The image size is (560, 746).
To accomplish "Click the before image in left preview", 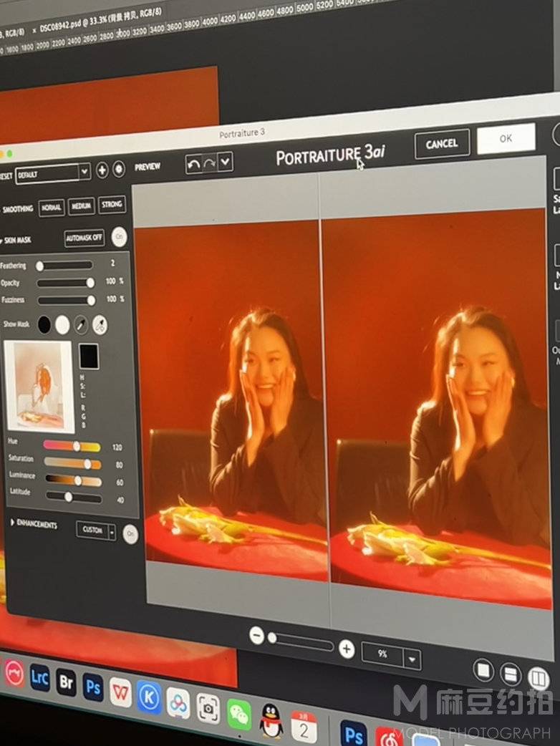I will coord(231,402).
